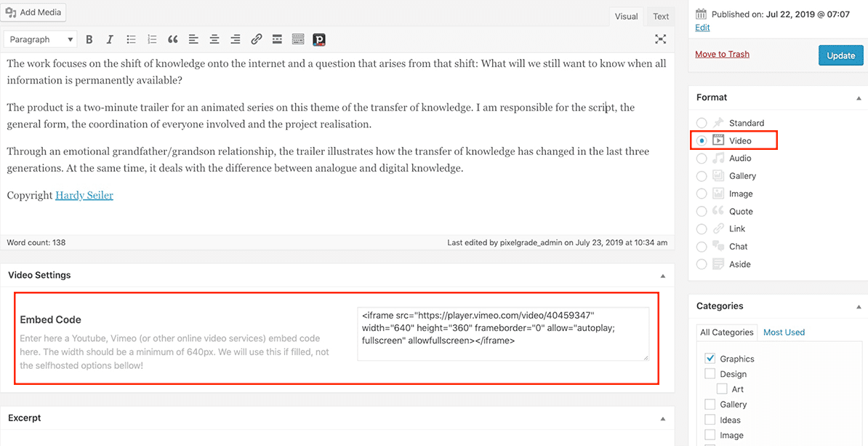The image size is (868, 446).
Task: Select the Video post format
Action: pos(702,140)
